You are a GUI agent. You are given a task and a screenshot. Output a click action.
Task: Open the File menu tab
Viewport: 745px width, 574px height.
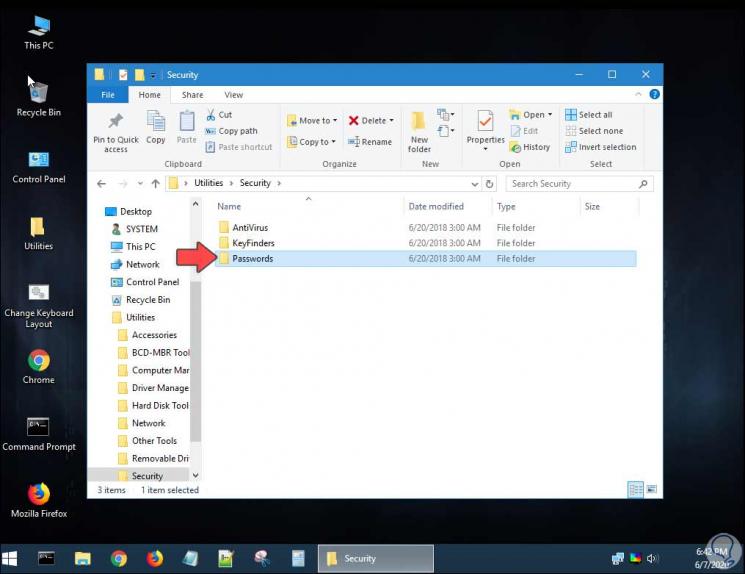tap(108, 95)
